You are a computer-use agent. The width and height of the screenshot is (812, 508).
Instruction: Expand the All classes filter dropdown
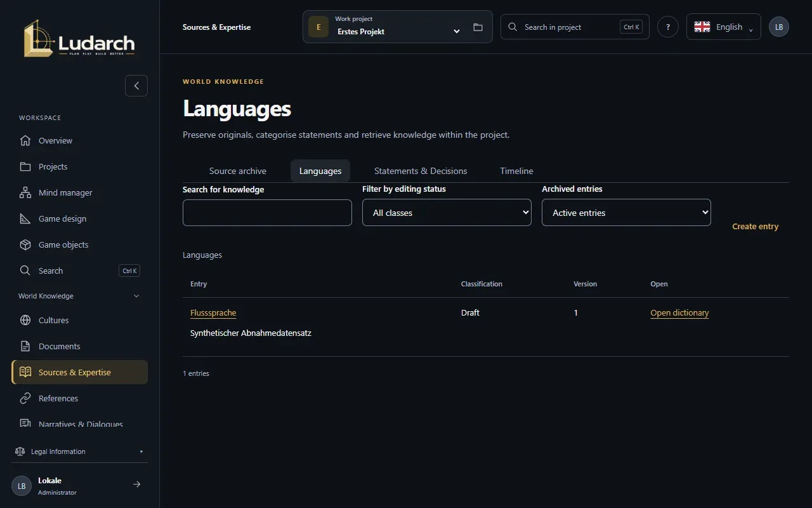coord(447,213)
